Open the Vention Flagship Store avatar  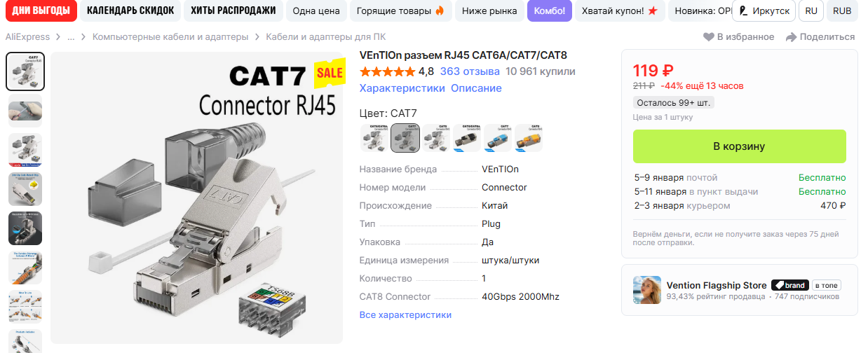646,290
